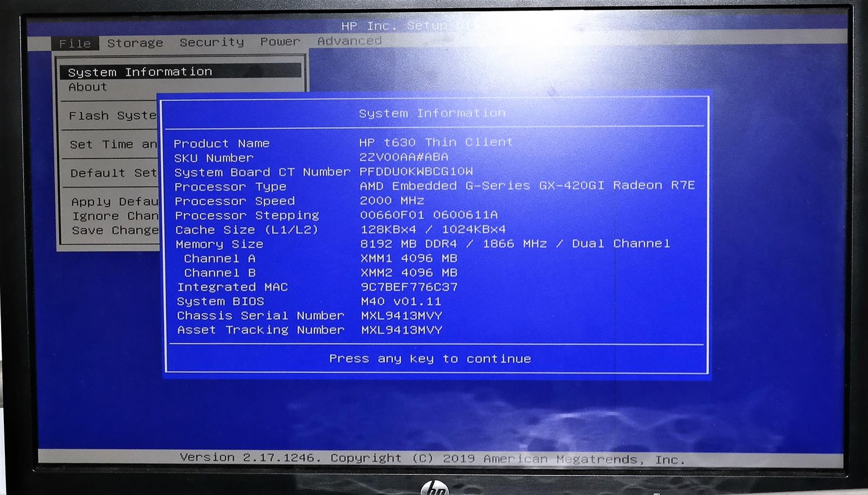The image size is (868, 495).
Task: Click the Product Name label
Action: (221, 144)
